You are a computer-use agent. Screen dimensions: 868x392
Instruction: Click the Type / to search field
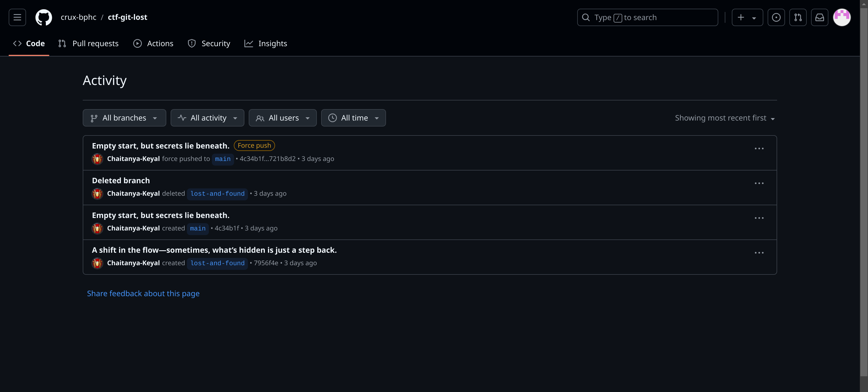[x=647, y=17]
